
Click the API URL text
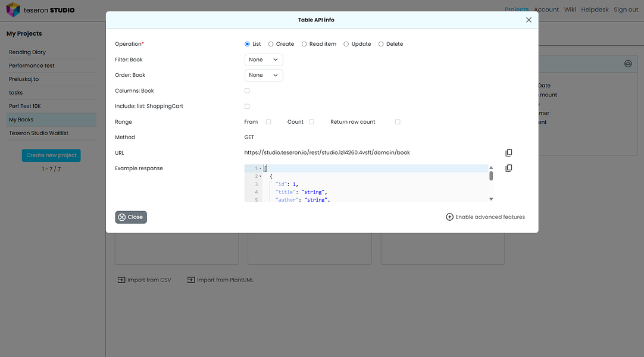click(x=327, y=153)
